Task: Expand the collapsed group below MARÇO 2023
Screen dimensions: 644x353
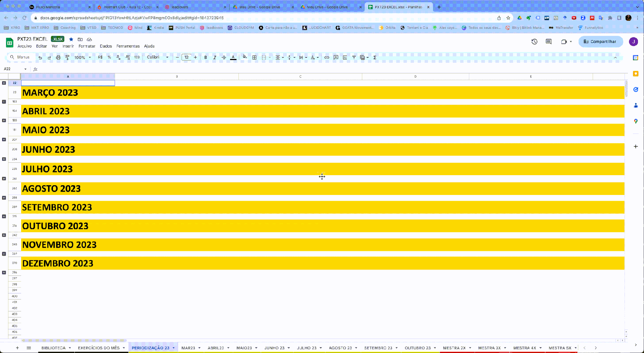Action: (4, 102)
